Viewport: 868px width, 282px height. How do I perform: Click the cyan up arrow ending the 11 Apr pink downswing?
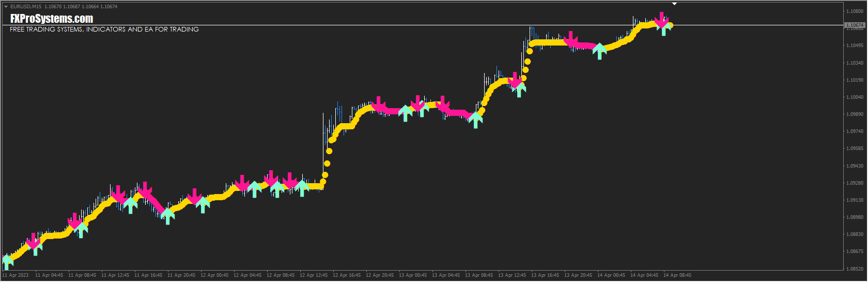pos(167,216)
